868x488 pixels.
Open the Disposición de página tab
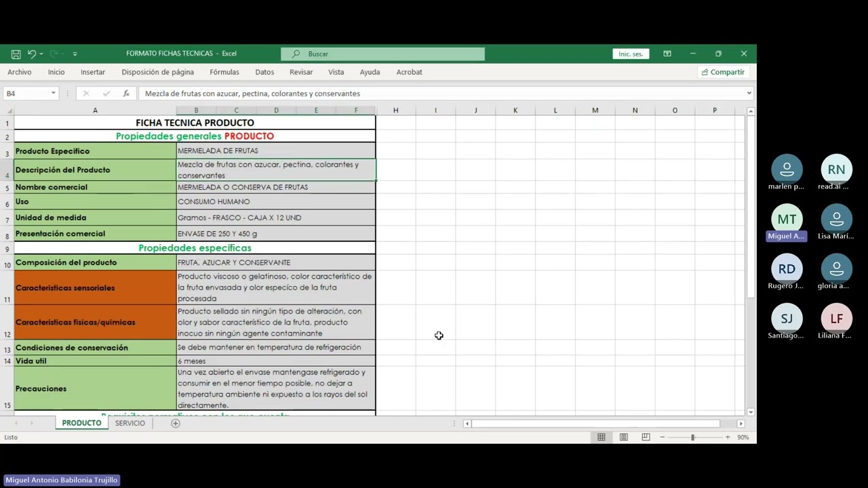(157, 72)
